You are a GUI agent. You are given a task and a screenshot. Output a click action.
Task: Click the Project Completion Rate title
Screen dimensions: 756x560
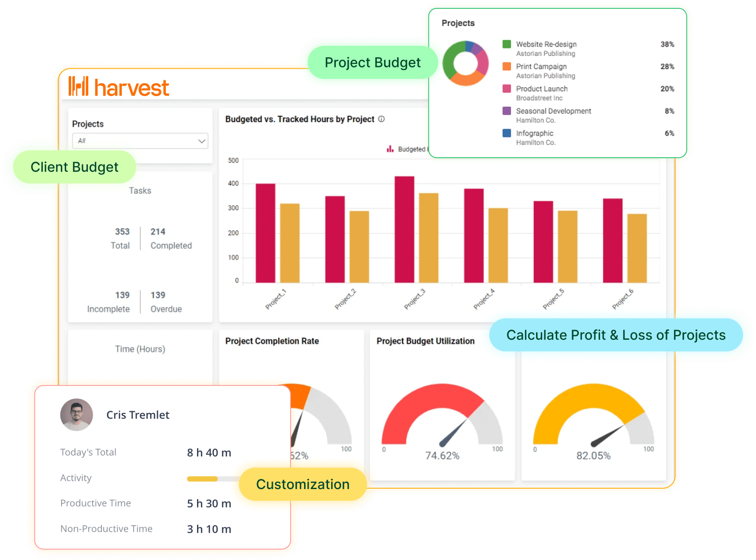pos(272,341)
